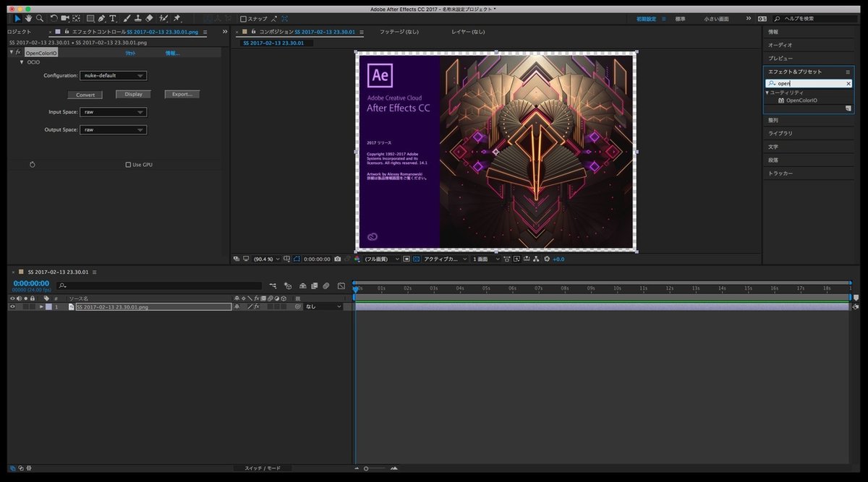Select the Puppet Pin tool
Screen dimensions: 868x482
point(177,18)
